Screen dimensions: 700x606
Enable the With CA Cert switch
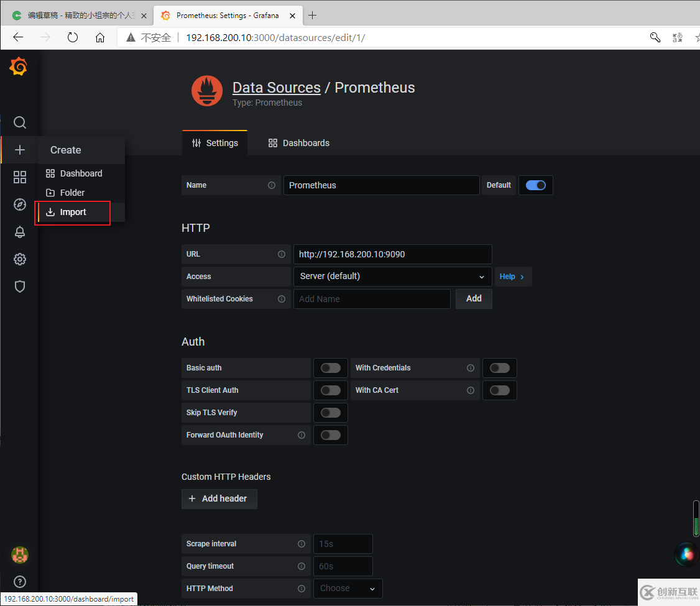point(500,390)
